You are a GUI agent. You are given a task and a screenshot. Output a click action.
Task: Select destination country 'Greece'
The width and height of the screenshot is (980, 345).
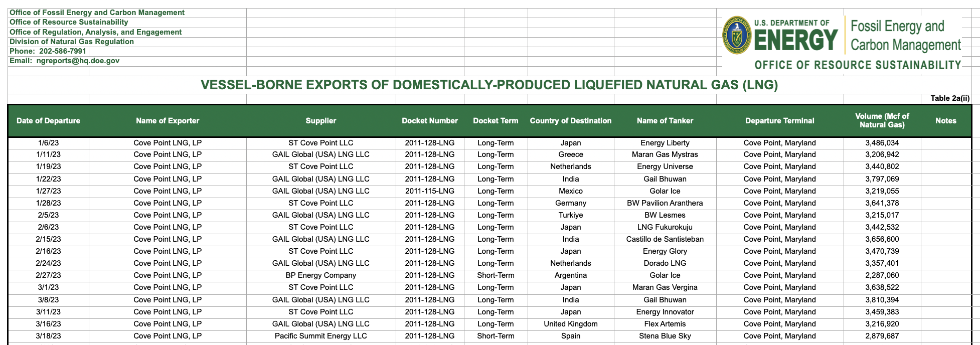click(571, 154)
